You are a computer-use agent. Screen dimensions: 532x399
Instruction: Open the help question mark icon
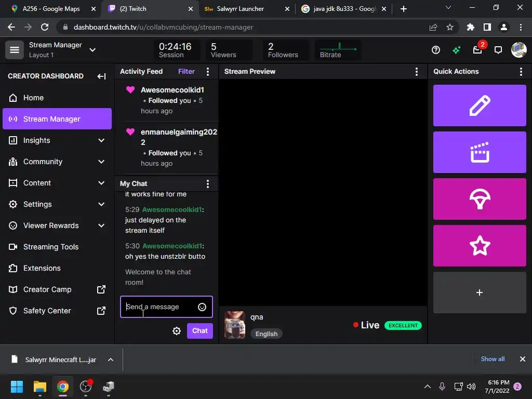tap(436, 50)
